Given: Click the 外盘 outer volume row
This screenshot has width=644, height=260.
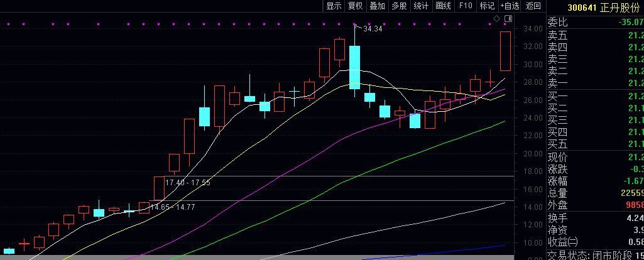Looking at the screenshot, I should pos(595,205).
